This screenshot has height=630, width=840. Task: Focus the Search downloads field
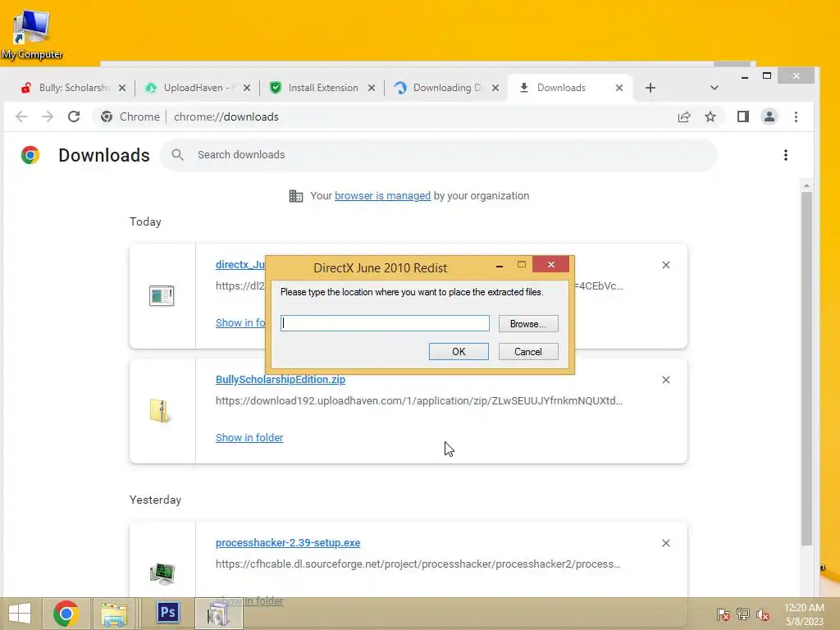(x=440, y=155)
